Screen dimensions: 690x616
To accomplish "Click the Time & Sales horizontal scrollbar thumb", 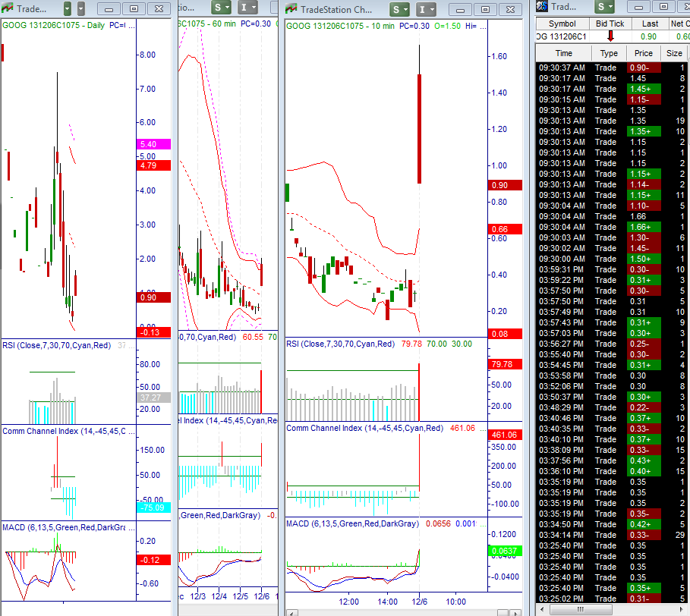I will [581, 609].
